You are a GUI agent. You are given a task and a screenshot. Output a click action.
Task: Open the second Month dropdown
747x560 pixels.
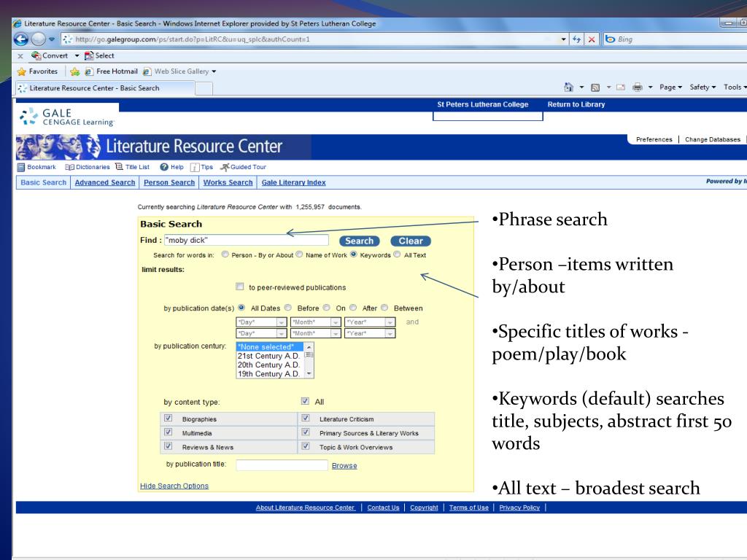(316, 333)
